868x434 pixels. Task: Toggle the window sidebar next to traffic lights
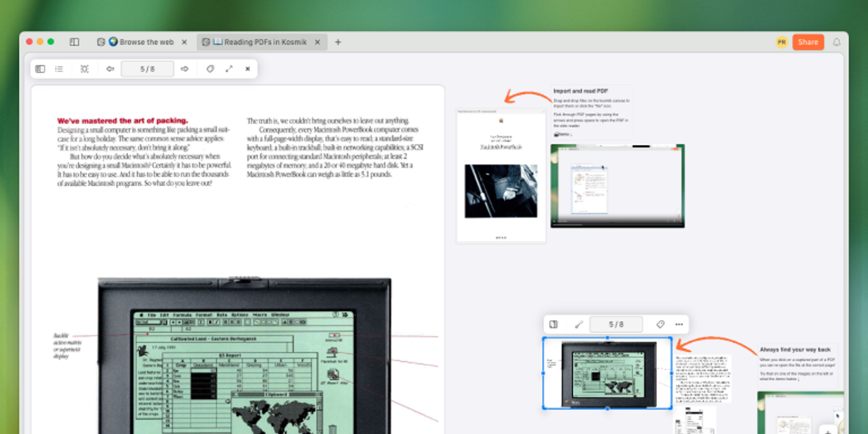(75, 42)
